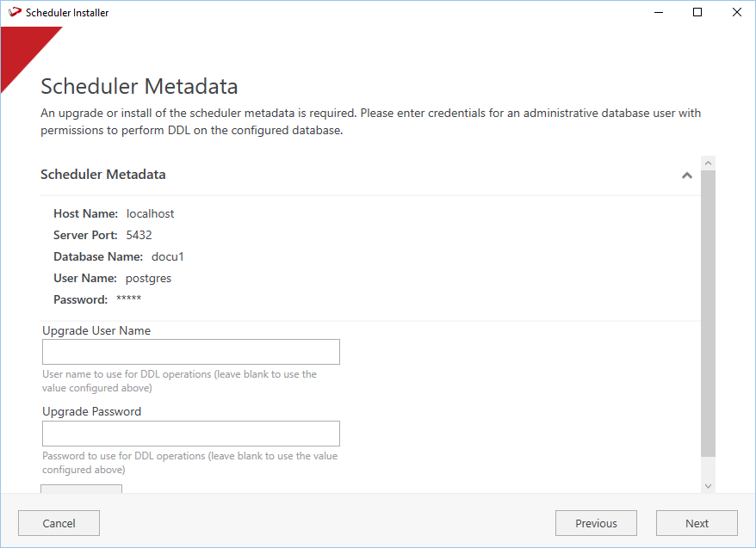
Task: Close the Scheduler Installer window
Action: [x=737, y=13]
